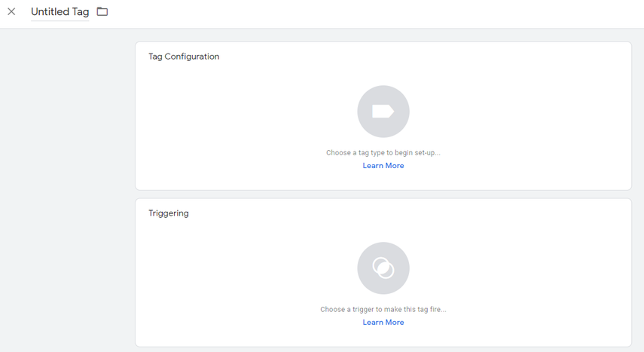
Task: Rename the tag via the Untitled Tag field
Action: (60, 12)
